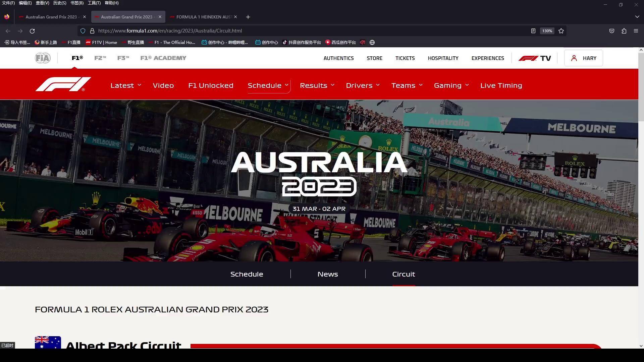Open the F1 TV logo link
This screenshot has height=362, width=644.
coord(535,58)
